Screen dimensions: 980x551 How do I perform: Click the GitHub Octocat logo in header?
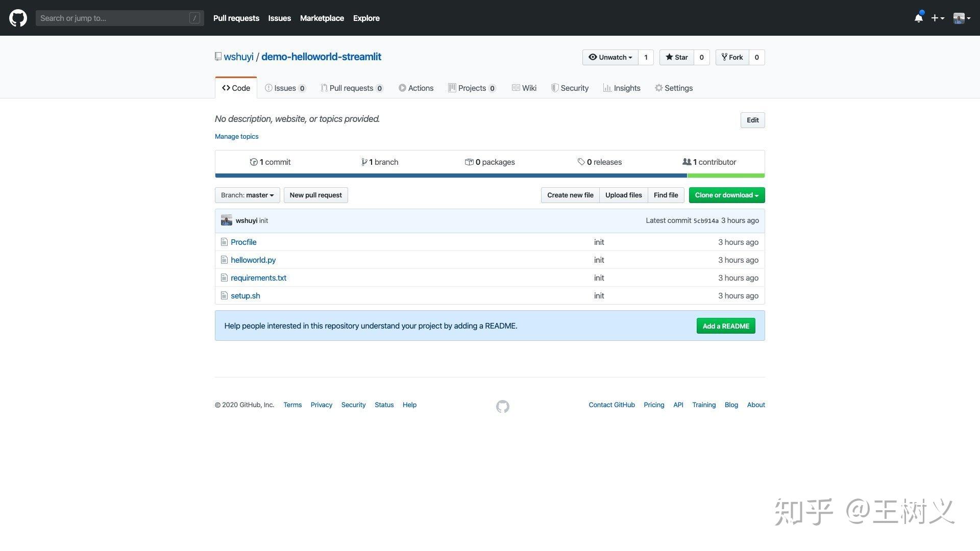click(18, 18)
